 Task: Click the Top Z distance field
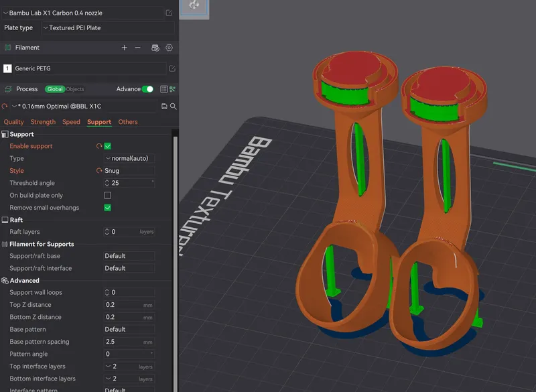pos(129,305)
